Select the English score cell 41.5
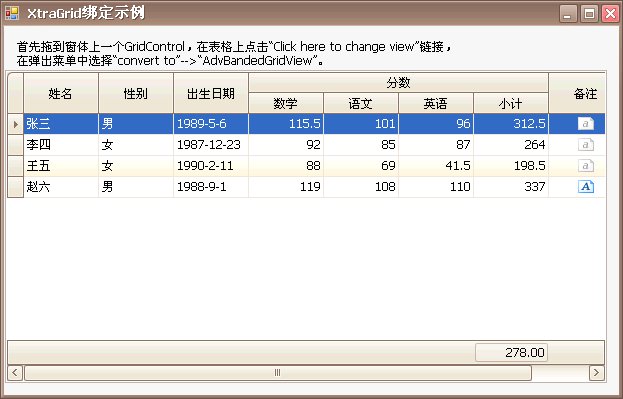 (436, 166)
